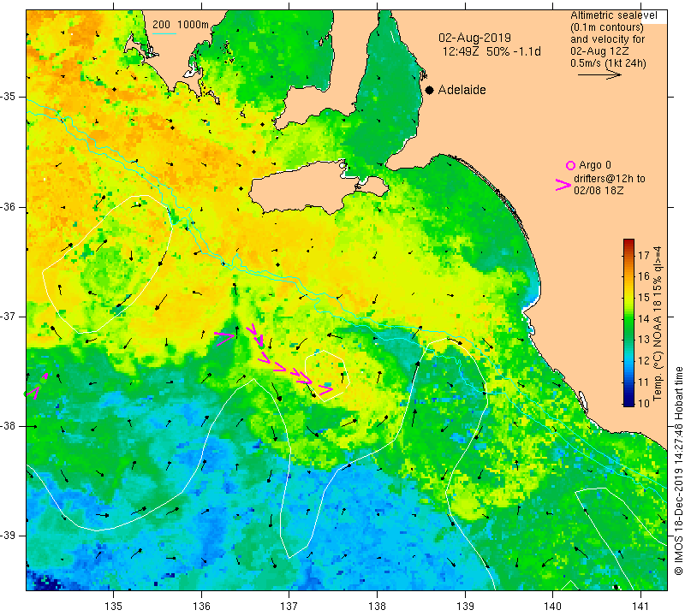Click the -39 latitude axis label
The height and width of the screenshot is (616, 685).
[9, 536]
